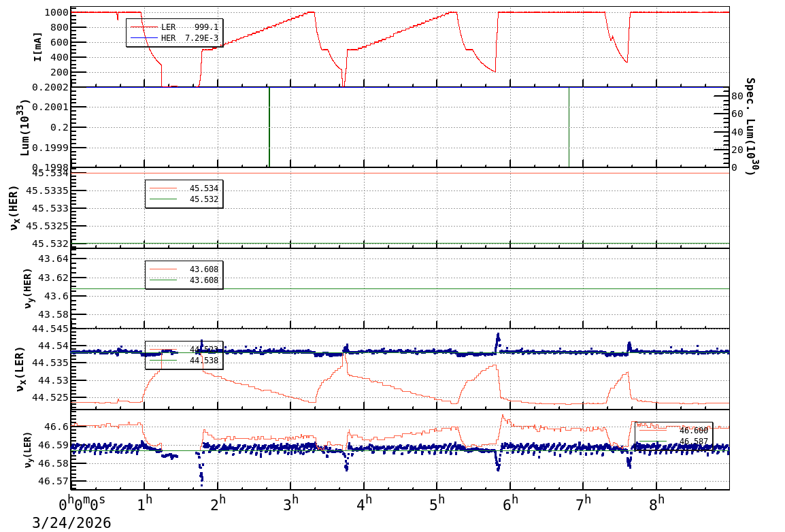The height and width of the screenshot is (532, 785).
Task: Click the 800 tick on current axis
Action: click(59, 27)
